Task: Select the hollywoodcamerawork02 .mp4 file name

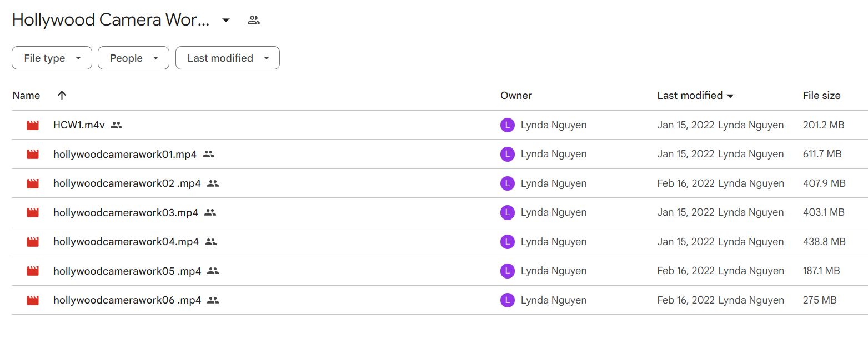Action: 127,183
